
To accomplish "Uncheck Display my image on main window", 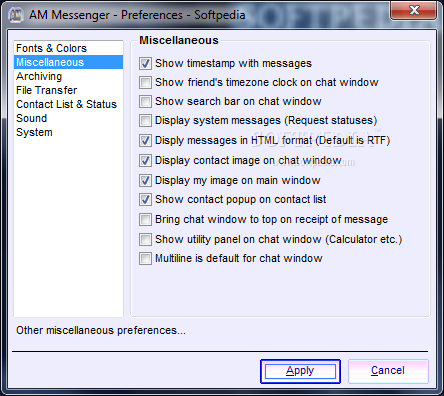I will [145, 180].
